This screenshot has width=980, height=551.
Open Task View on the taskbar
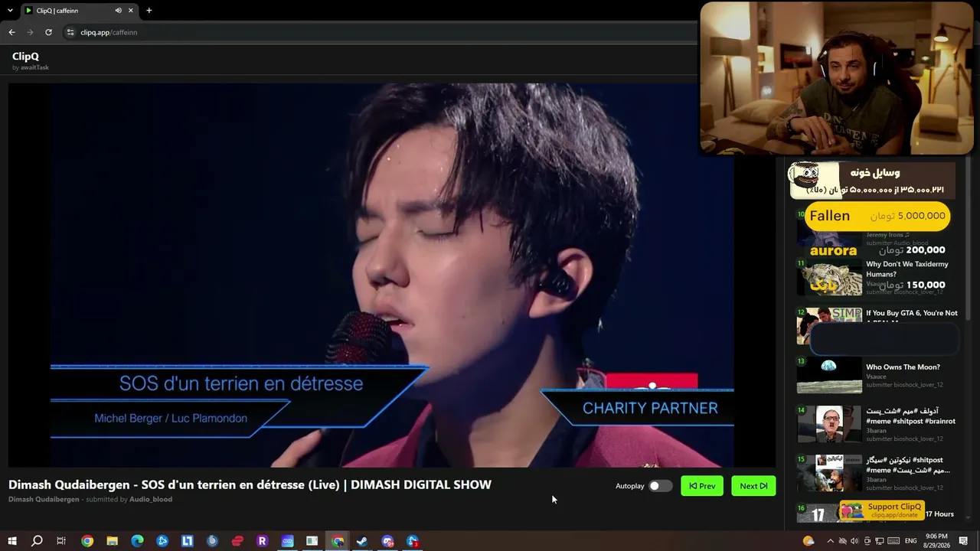point(61,541)
